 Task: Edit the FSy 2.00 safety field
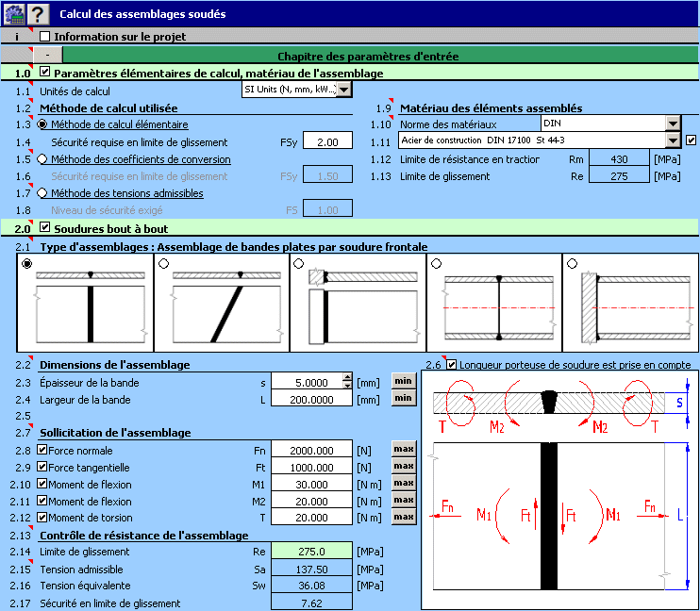(327, 141)
